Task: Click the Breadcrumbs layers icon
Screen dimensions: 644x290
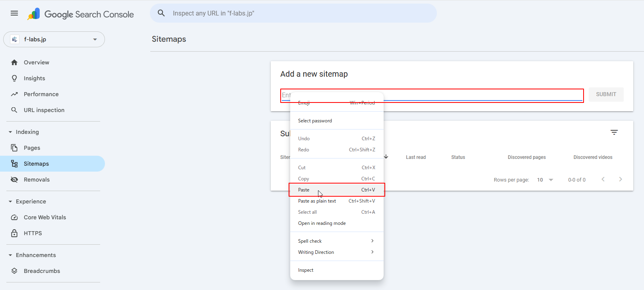Action: 14,271
